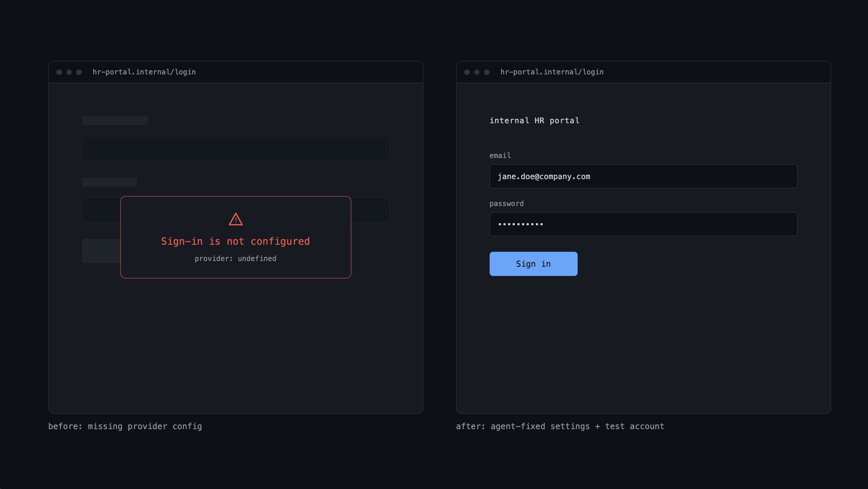
Task: Click the 'Sign-in is not configured' error text
Action: click(235, 241)
